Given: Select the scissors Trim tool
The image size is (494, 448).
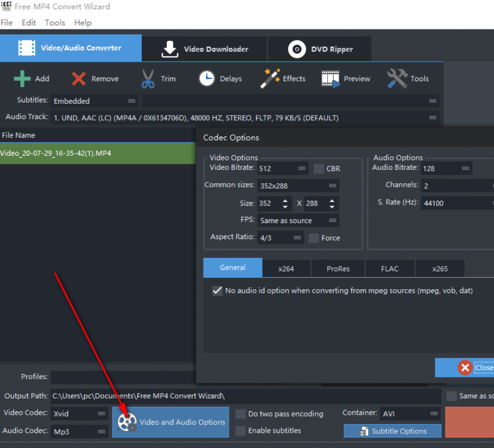Looking at the screenshot, I should tap(148, 78).
